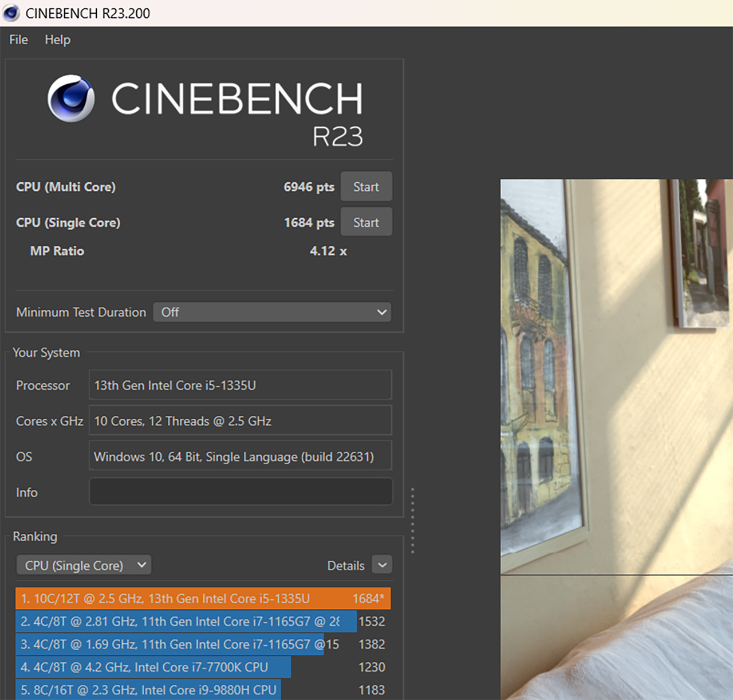
Task: Open the File menu
Action: [x=18, y=40]
